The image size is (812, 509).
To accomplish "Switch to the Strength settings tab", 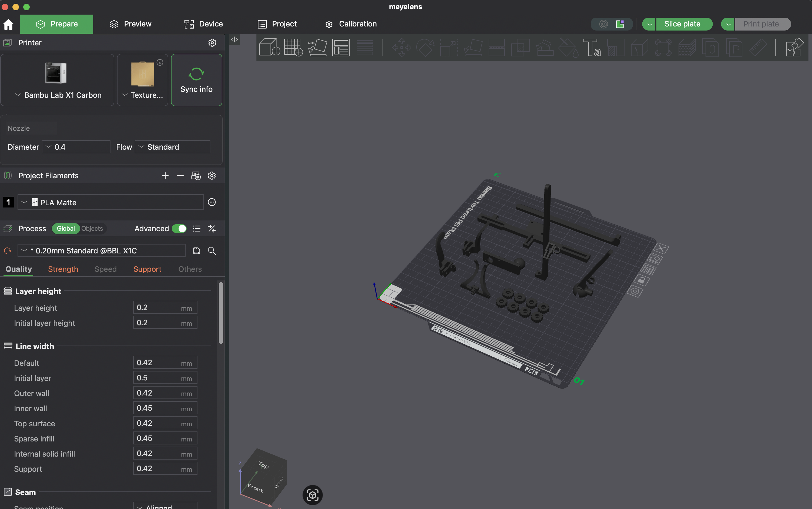I will [63, 269].
